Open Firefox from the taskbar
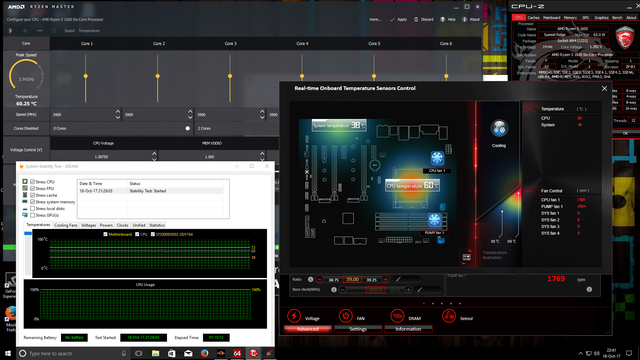 click(x=204, y=353)
